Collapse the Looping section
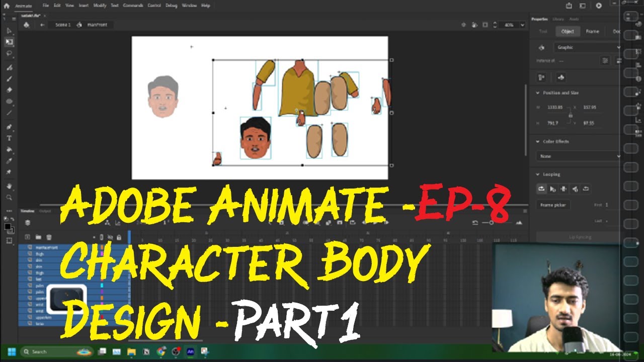The height and width of the screenshot is (362, 644). 538,174
